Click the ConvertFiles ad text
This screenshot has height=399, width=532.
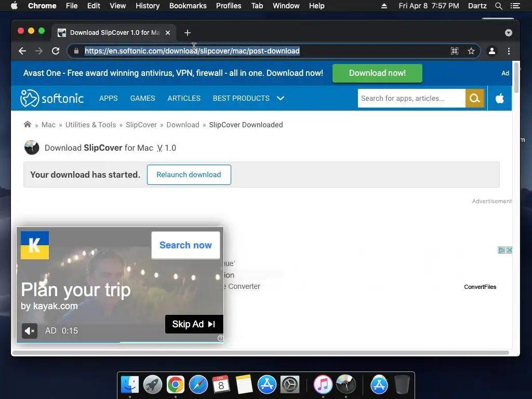pyautogui.click(x=480, y=287)
